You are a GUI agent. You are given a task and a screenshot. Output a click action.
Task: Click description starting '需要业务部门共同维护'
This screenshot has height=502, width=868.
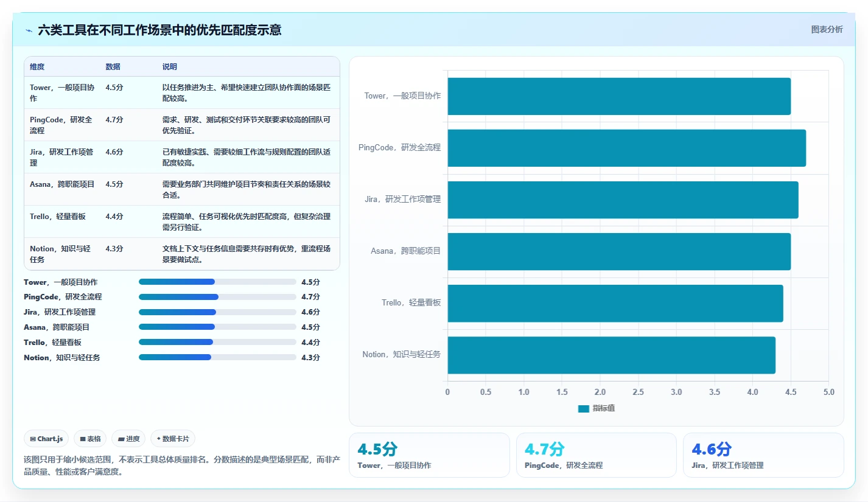tap(247, 189)
